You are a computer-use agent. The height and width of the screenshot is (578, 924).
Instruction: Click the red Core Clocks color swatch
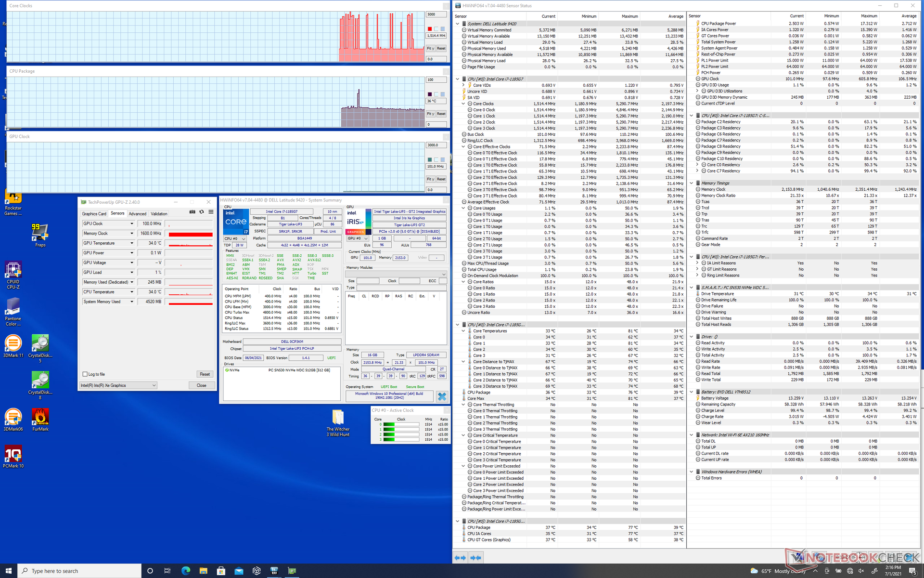point(430,29)
